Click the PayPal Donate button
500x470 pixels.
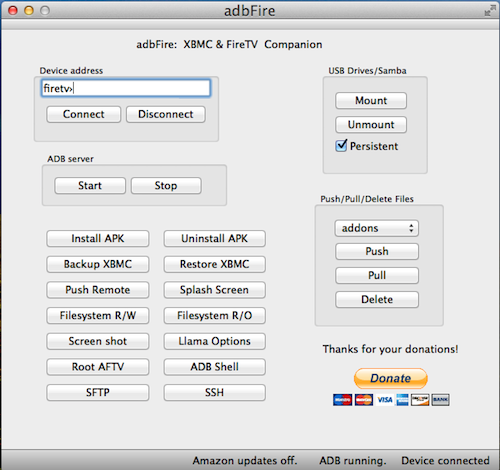pos(391,378)
